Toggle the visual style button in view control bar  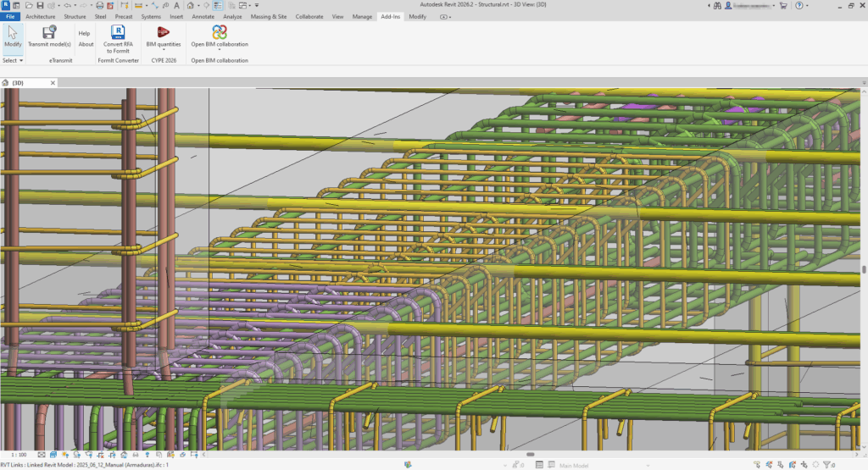click(x=53, y=455)
